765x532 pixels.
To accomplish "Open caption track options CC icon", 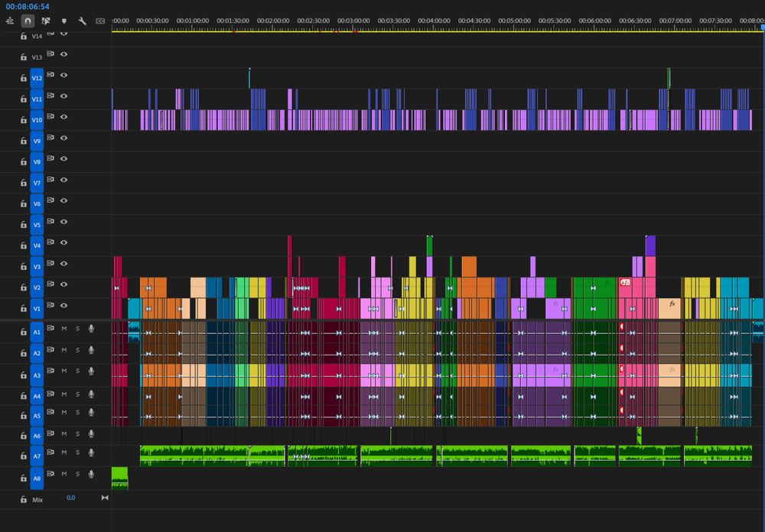I will click(x=100, y=21).
